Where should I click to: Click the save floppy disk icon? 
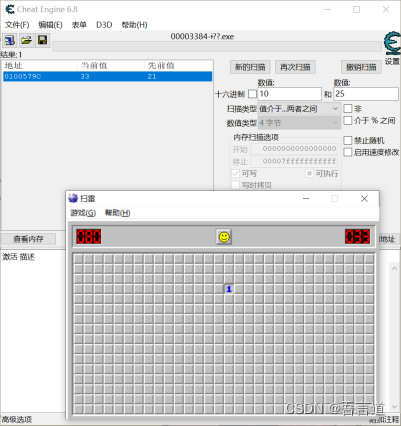(x=42, y=41)
